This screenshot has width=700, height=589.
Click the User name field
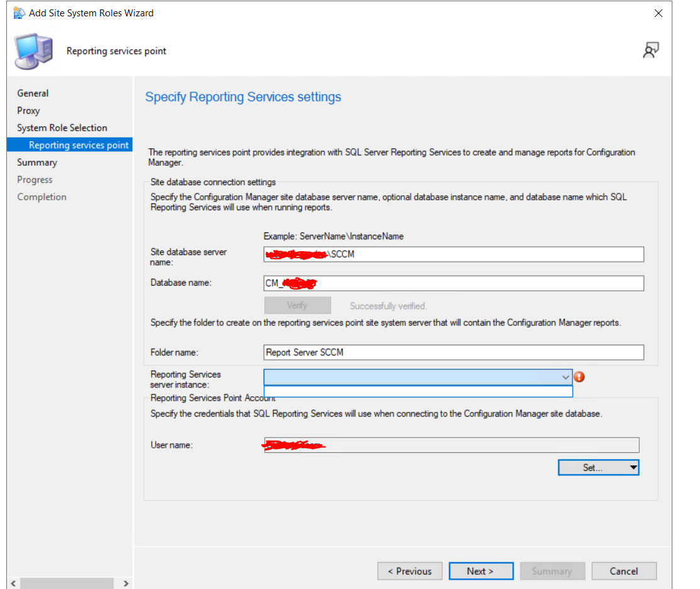coord(452,445)
